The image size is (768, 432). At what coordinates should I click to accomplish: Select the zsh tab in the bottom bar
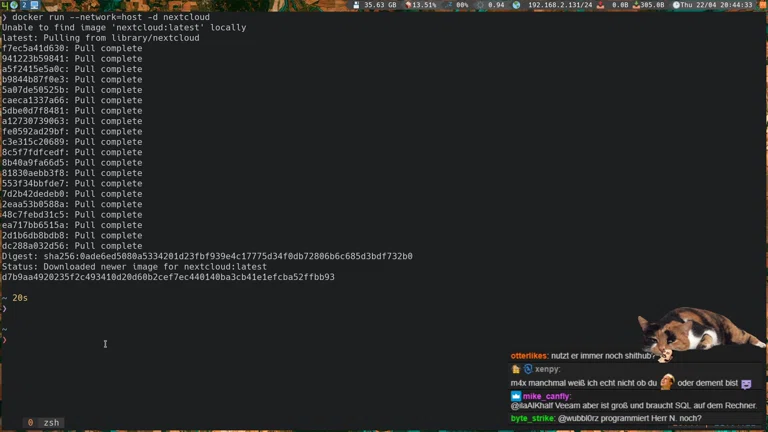pos(51,423)
